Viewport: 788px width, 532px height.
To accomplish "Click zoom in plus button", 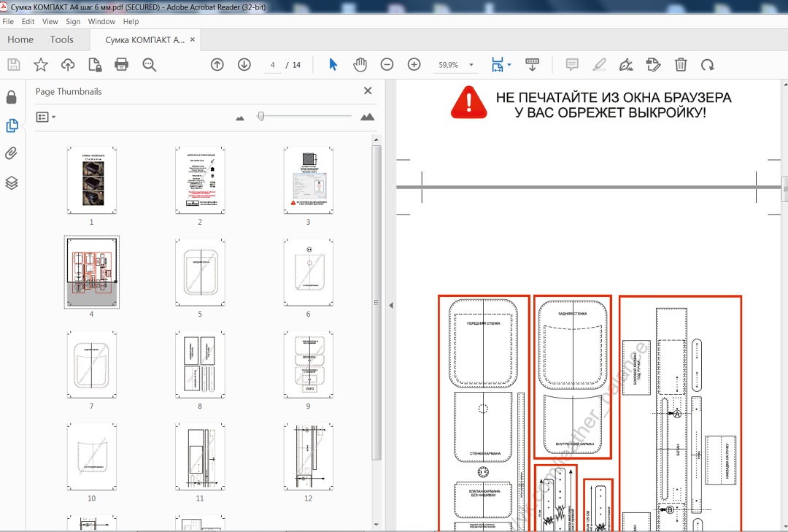I will click(414, 65).
